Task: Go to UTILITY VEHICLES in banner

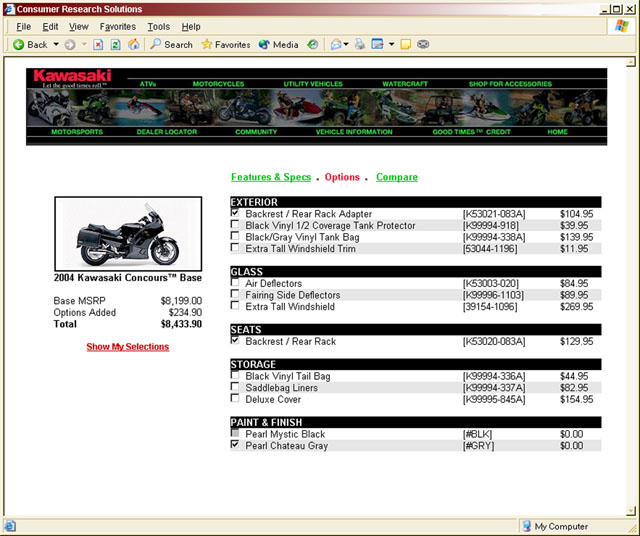Action: [x=313, y=84]
